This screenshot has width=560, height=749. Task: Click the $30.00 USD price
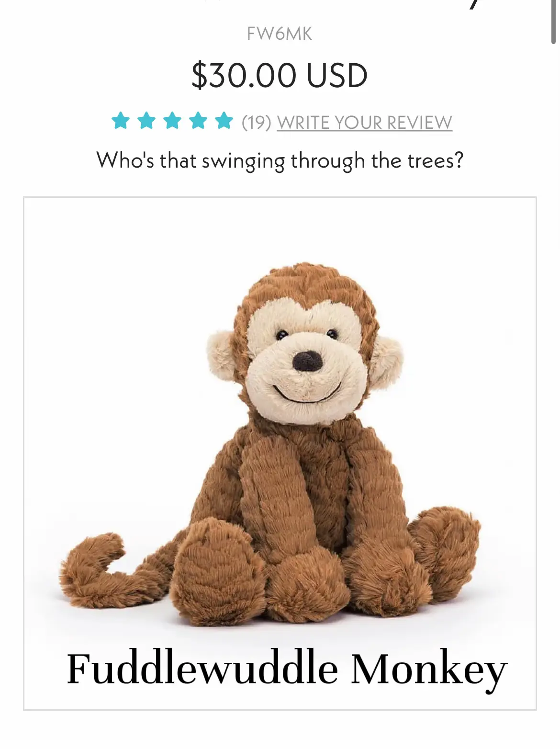280,75
